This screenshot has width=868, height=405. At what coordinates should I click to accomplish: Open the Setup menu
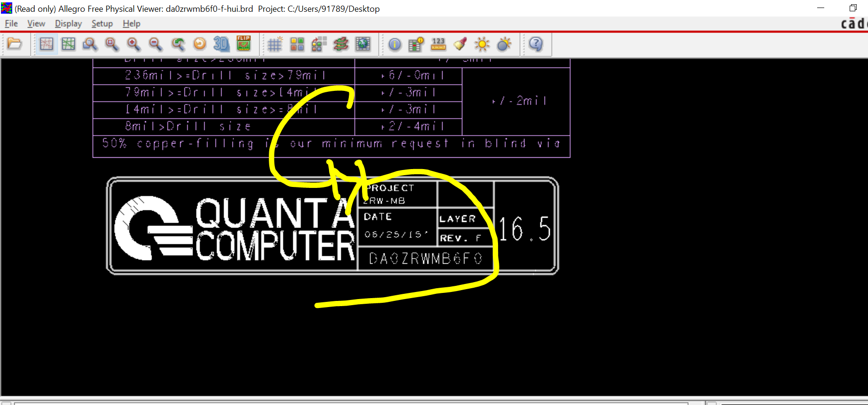(x=102, y=24)
